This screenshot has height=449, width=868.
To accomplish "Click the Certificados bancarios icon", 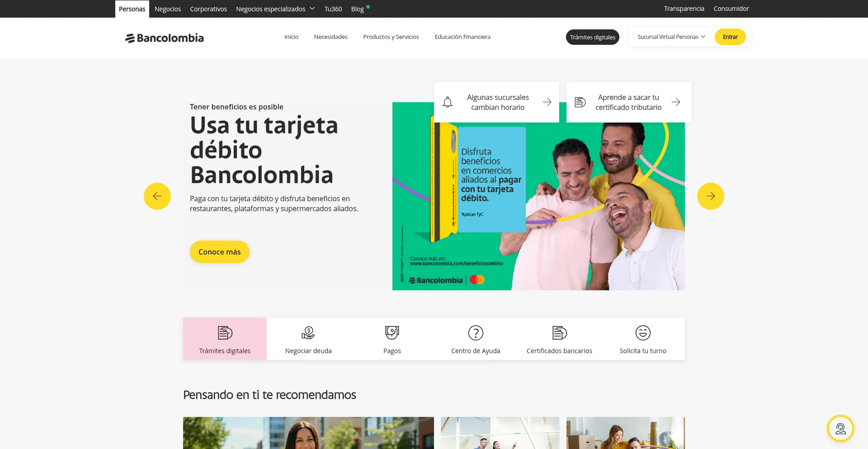I will tap(559, 333).
